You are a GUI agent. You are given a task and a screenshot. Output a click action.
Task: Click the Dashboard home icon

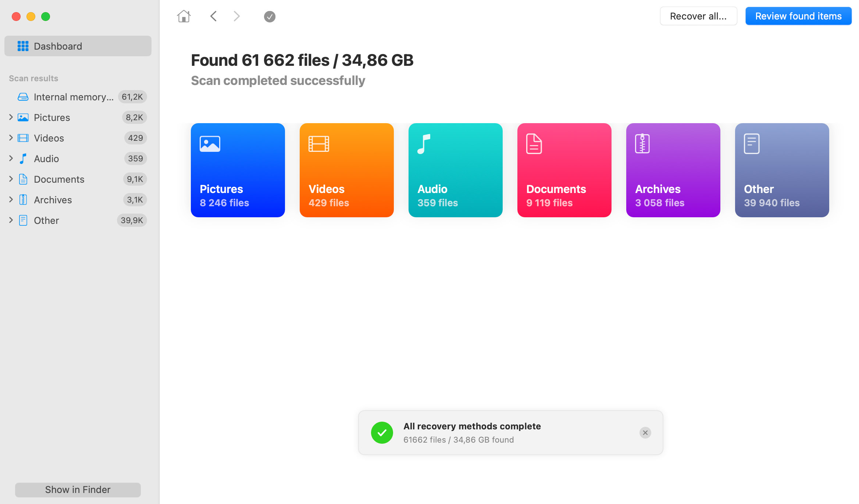(x=183, y=16)
